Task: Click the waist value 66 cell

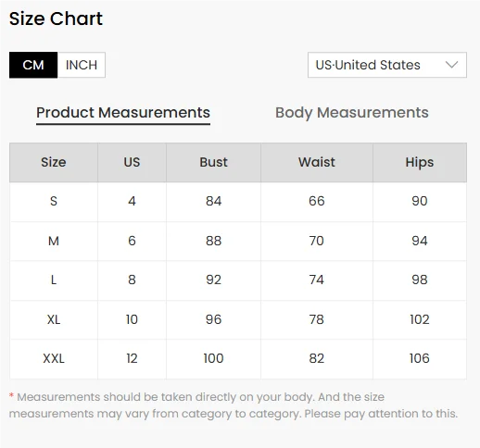Action: [317, 201]
